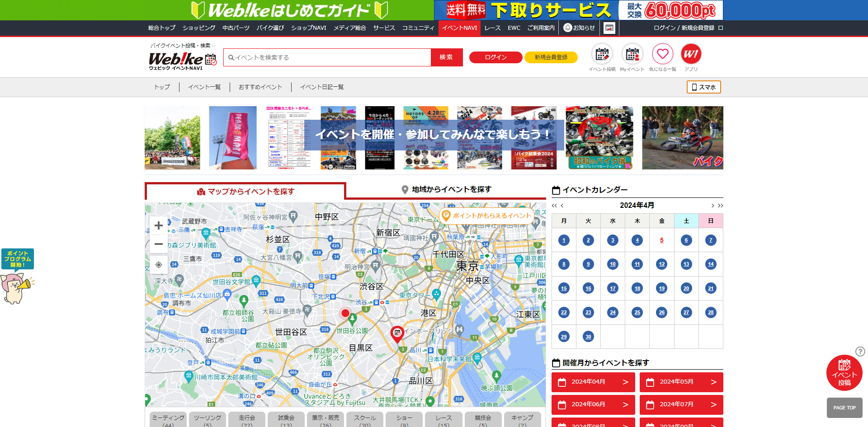Select April 13 on event calendar
The height and width of the screenshot is (427, 868).
tap(686, 264)
